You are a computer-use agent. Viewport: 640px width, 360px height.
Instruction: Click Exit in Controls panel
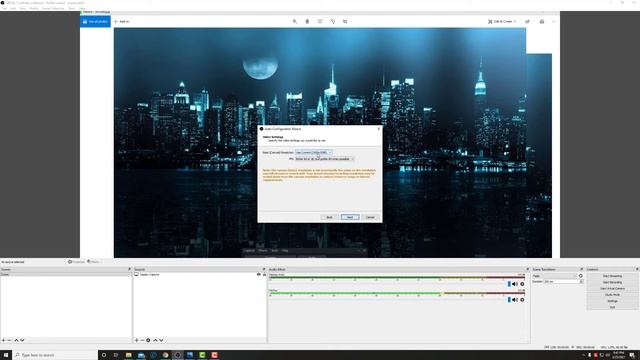pos(612,307)
